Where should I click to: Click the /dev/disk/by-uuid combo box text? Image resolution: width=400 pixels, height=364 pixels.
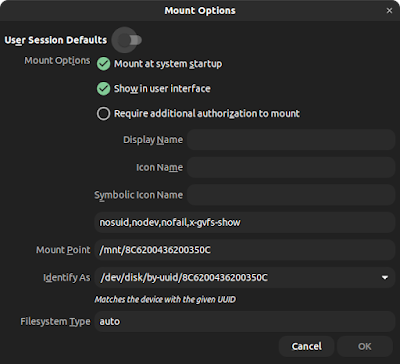click(x=184, y=277)
